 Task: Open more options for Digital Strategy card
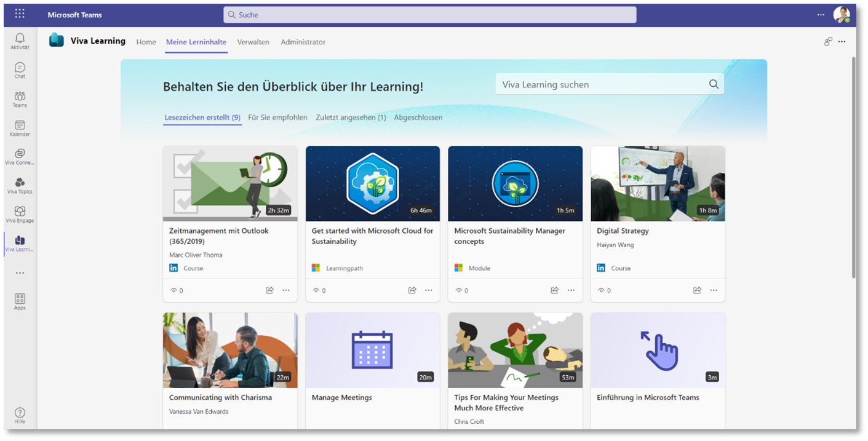click(x=714, y=290)
